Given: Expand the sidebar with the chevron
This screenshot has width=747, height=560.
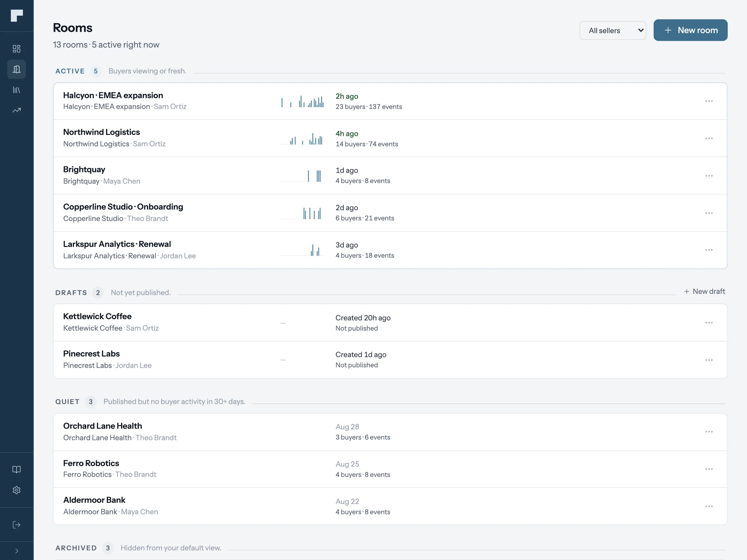Looking at the screenshot, I should click(16, 551).
